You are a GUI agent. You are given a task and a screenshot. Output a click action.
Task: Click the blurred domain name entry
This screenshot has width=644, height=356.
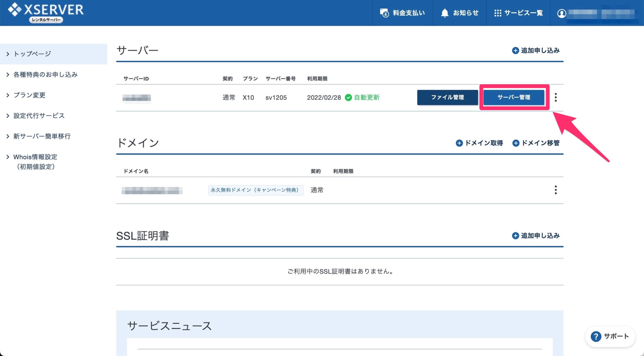[x=152, y=190]
